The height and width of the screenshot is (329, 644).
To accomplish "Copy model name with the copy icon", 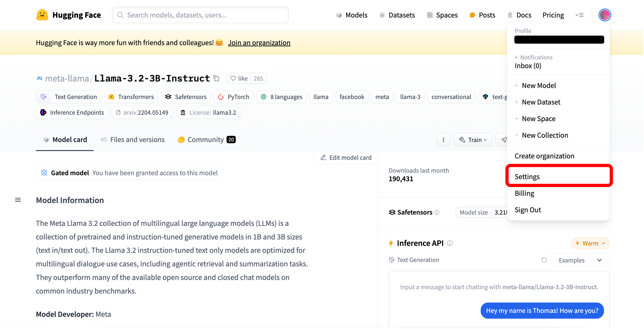I will (216, 78).
